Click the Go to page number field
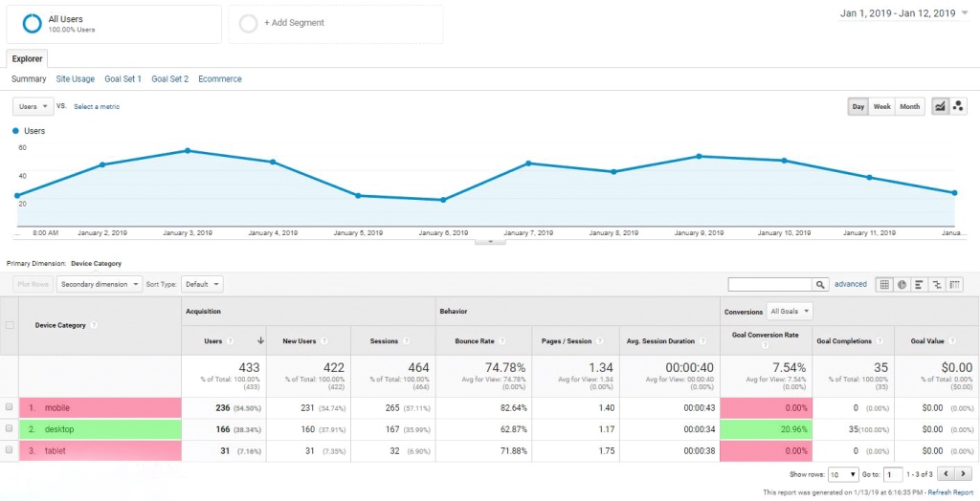Viewport: 980px width, 501px height. point(893,475)
